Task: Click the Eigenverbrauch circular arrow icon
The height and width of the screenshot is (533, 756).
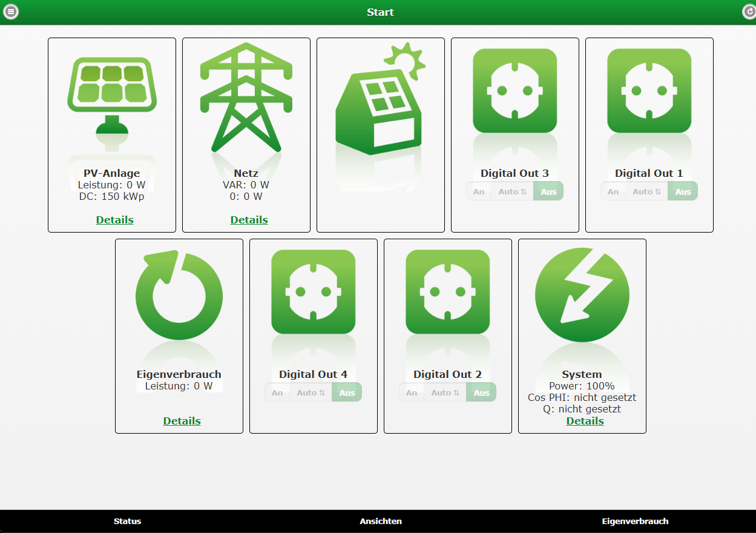Action: (179, 295)
